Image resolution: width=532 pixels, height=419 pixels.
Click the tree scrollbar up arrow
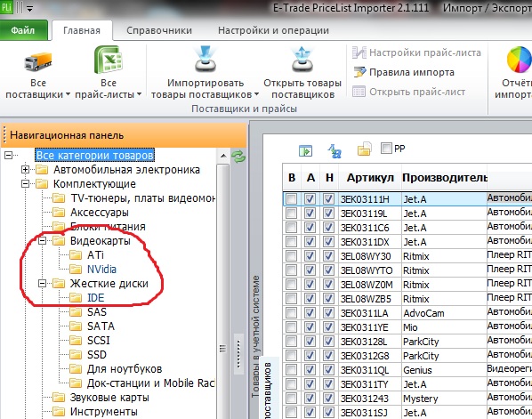(x=223, y=156)
